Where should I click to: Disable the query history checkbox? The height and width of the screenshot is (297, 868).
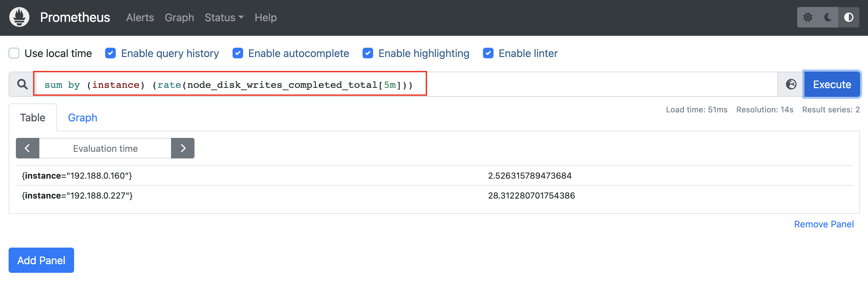tap(110, 53)
